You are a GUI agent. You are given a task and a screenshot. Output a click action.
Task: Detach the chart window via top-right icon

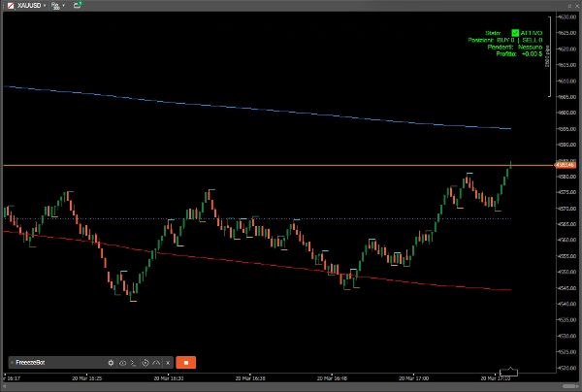click(x=569, y=6)
